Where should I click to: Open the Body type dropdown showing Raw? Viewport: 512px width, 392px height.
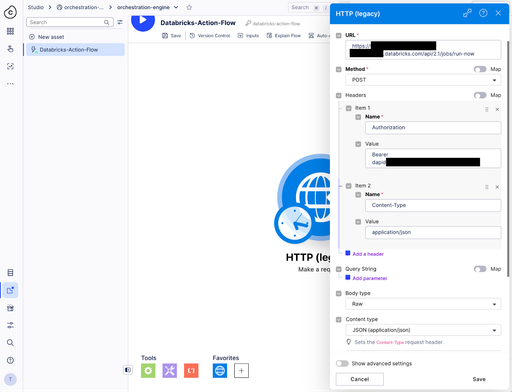423,304
